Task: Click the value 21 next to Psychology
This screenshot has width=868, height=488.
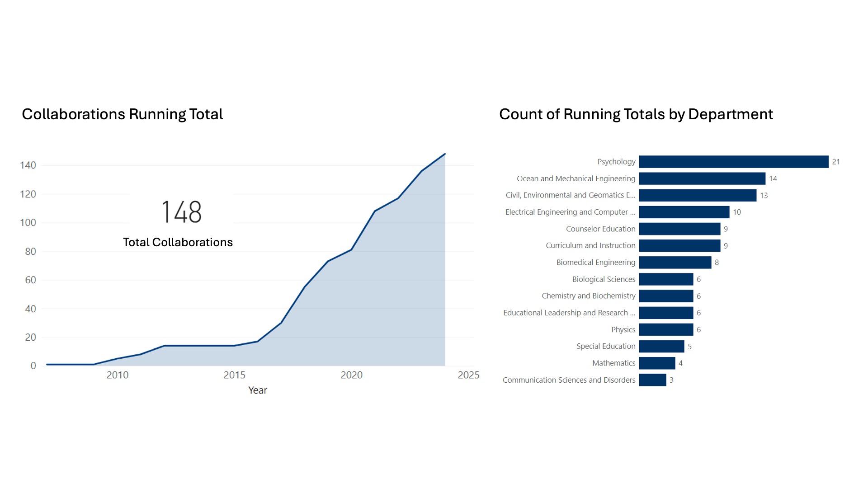Action: point(836,162)
